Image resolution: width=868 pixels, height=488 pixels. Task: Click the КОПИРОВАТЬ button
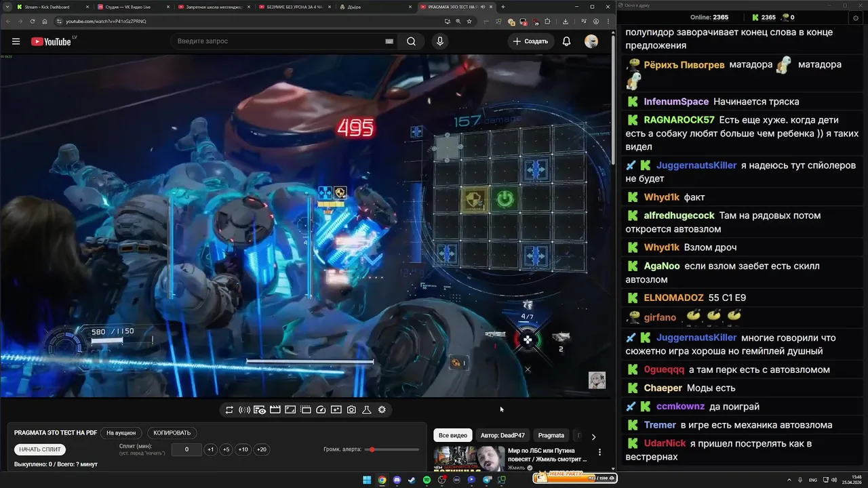tap(172, 432)
